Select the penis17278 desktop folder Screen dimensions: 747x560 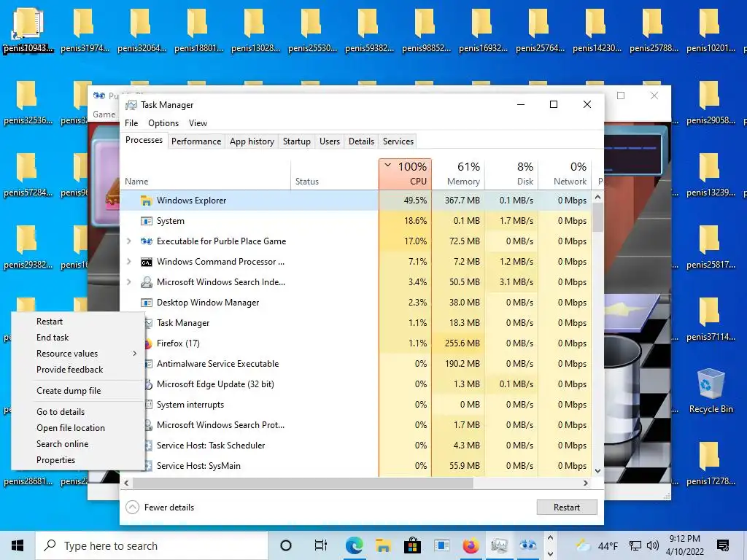tap(711, 463)
